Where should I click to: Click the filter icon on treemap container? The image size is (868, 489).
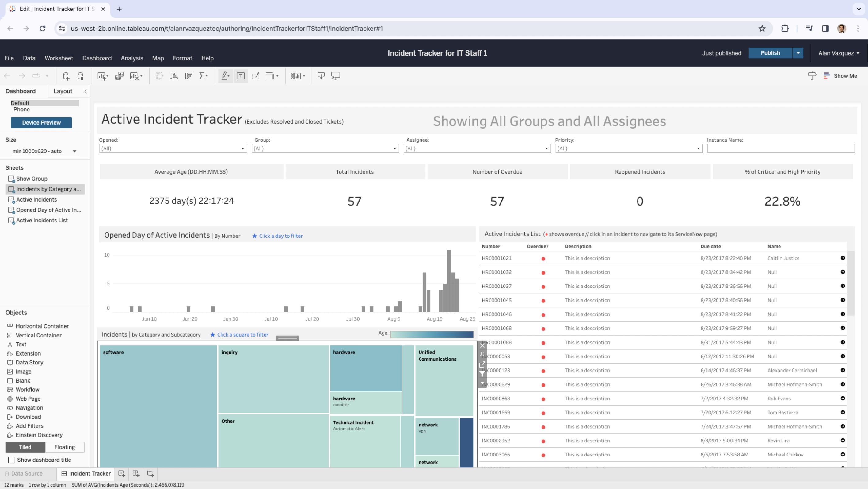(x=482, y=373)
